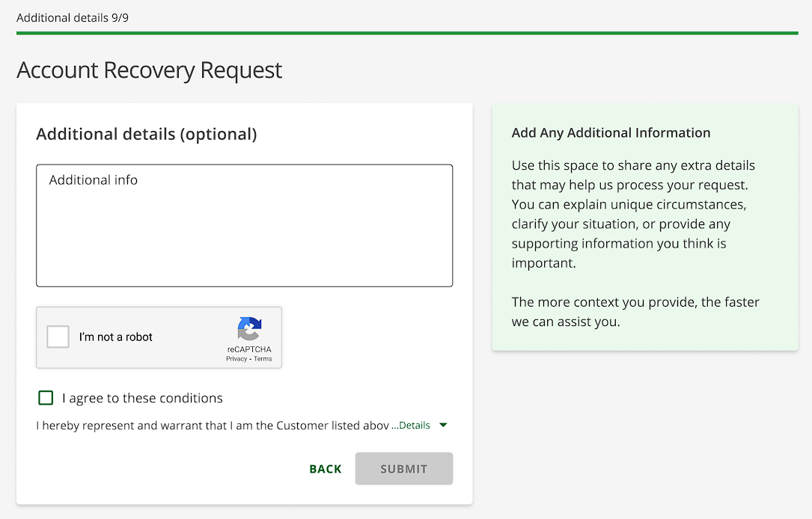Click inside the Additional info text area
This screenshot has height=519, width=812.
(244, 224)
